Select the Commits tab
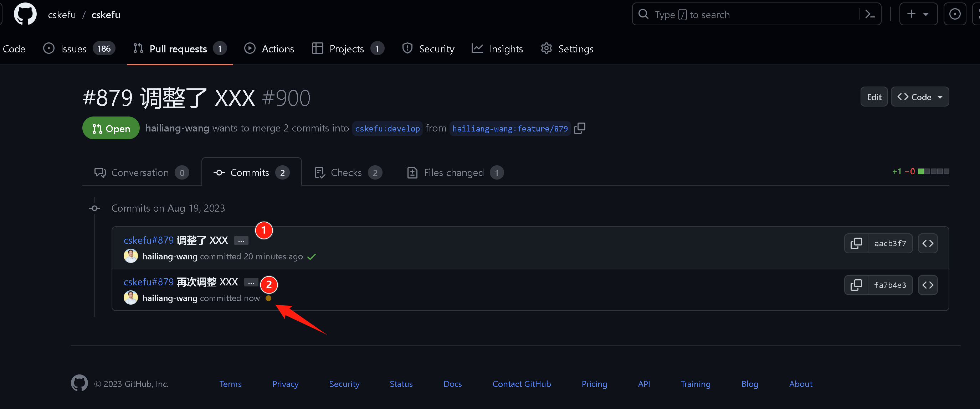 [251, 172]
